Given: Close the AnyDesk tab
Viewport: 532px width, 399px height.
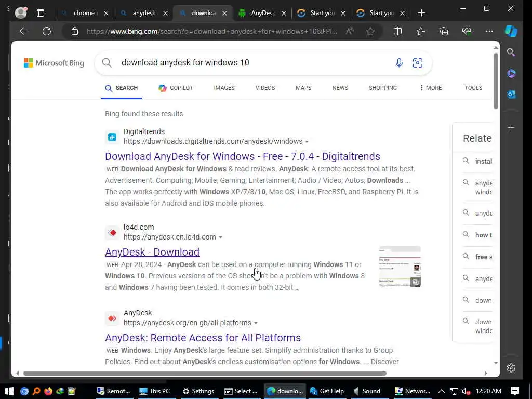Looking at the screenshot, I should coord(284,13).
